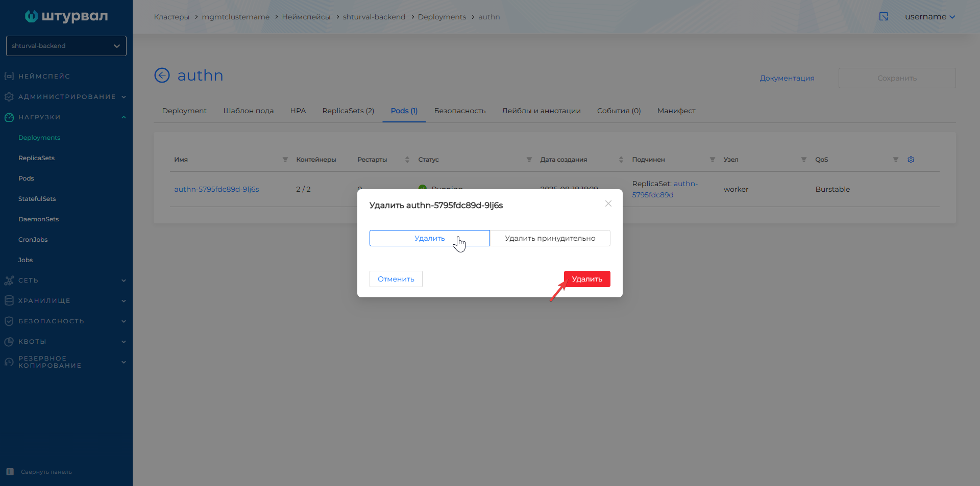
Task: Click the filter icon on Статус column
Action: [529, 160]
